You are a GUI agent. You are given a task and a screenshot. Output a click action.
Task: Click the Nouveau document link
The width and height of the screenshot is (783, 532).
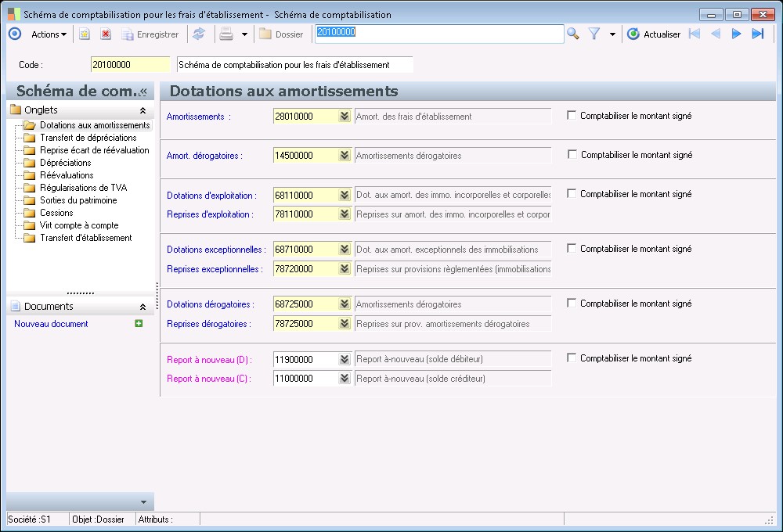[51, 324]
